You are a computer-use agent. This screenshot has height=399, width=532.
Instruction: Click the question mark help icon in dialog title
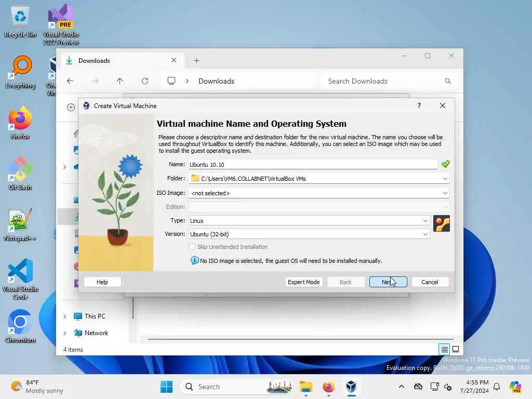coord(419,105)
